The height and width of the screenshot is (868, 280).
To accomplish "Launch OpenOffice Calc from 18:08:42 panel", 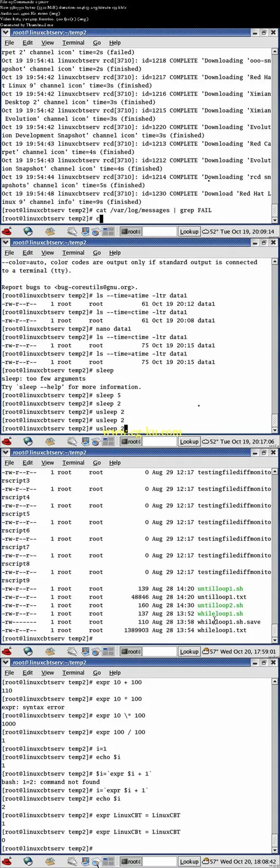I will tap(96, 861).
